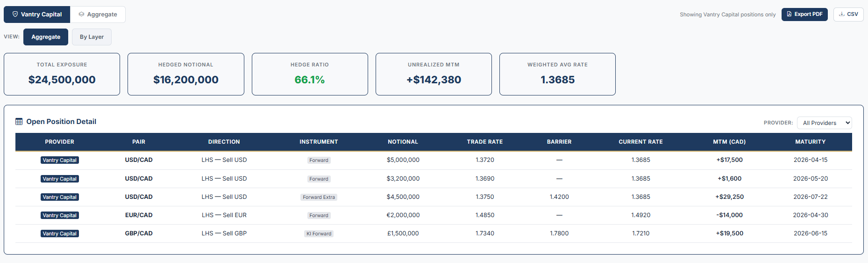Export report with Export PDF button
Image resolution: width=868 pixels, height=263 pixels.
coord(804,15)
